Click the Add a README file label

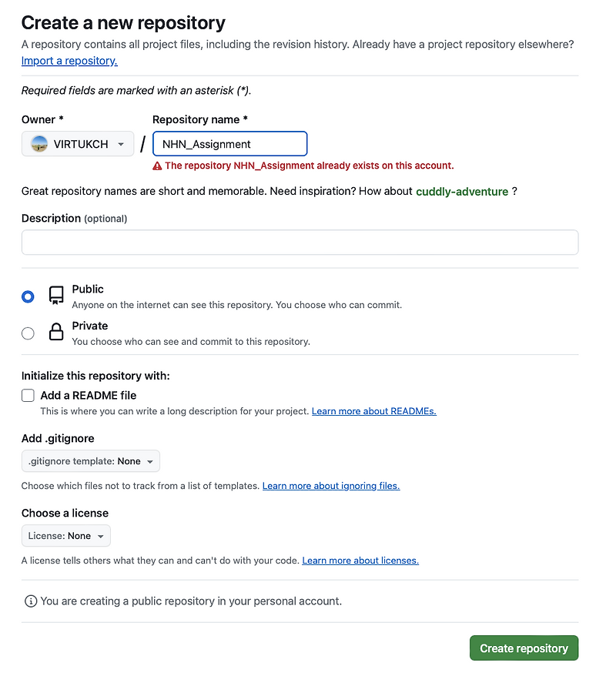coord(89,395)
